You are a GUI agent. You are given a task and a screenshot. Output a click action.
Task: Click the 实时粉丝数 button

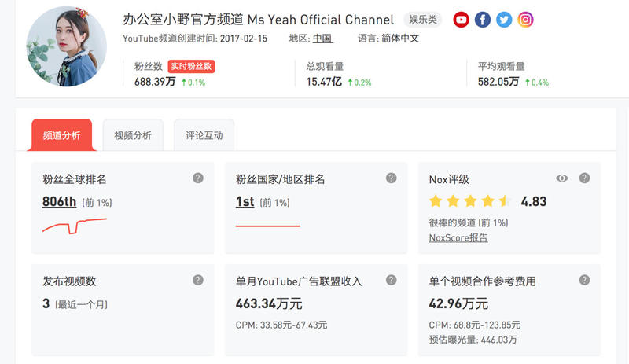point(191,66)
